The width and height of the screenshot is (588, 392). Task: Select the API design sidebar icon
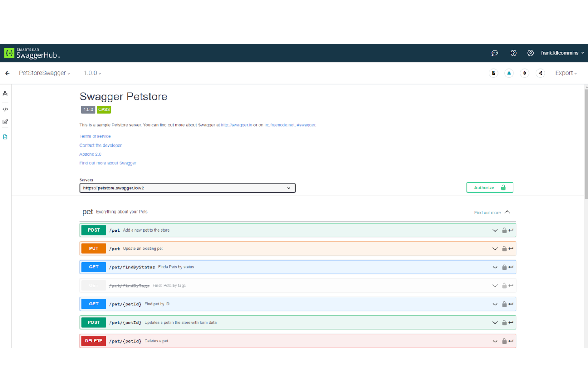pyautogui.click(x=5, y=93)
